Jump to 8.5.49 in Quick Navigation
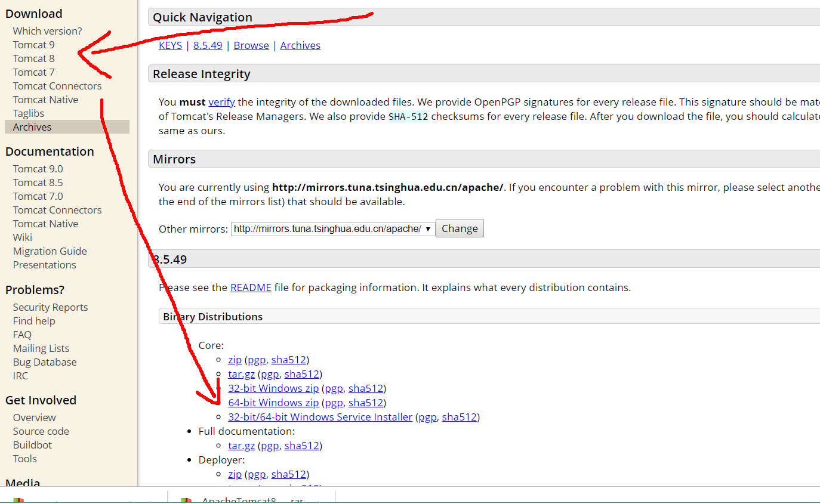The image size is (820, 504). click(x=208, y=45)
